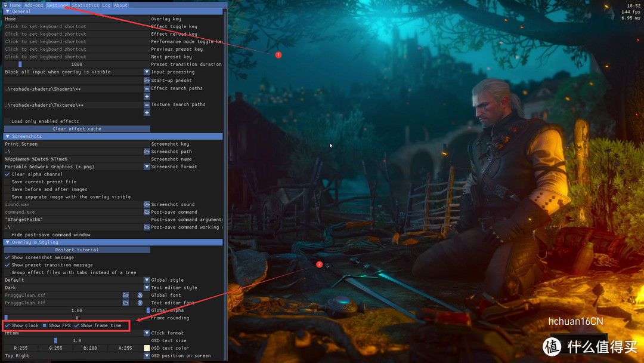Uncheck Show screenshot message
This screenshot has height=363, width=644.
[7, 257]
